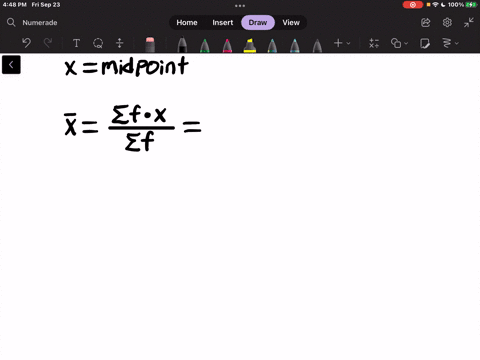This screenshot has height=360, width=480.
Task: Redo the undone stroke
Action: tap(48, 43)
